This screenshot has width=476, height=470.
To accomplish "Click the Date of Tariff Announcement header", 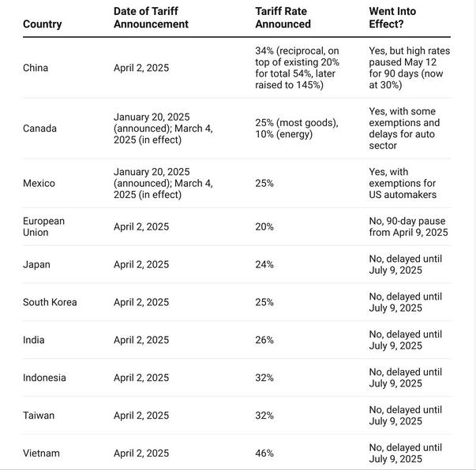I will (x=151, y=18).
